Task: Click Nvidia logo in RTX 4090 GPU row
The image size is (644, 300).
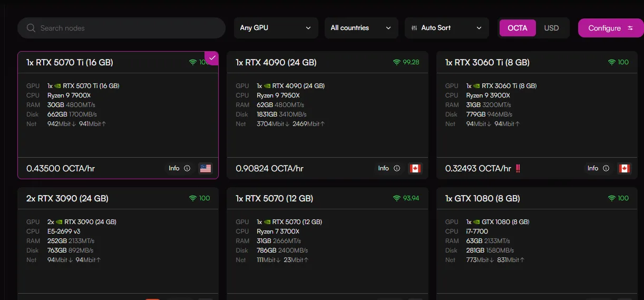Action: [267, 86]
